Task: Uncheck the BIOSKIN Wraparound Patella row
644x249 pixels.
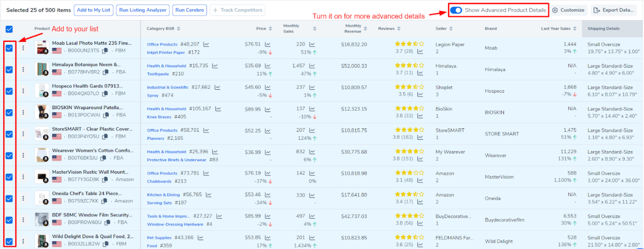Action: 9,112
